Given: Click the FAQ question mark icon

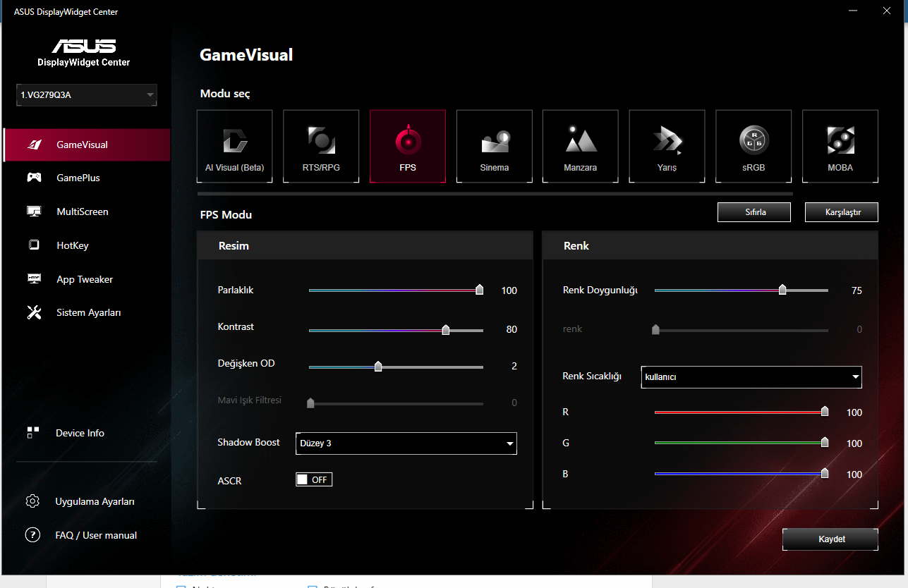Looking at the screenshot, I should pos(32,535).
